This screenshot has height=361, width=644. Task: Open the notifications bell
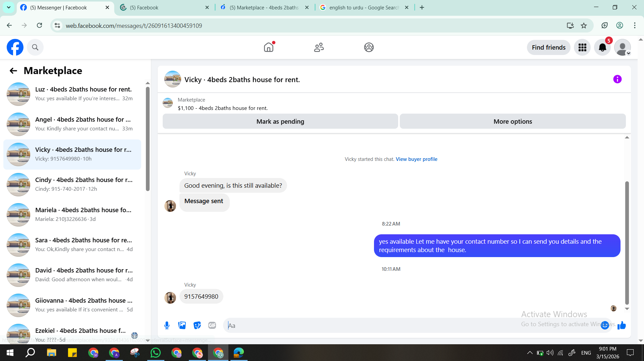tap(602, 47)
